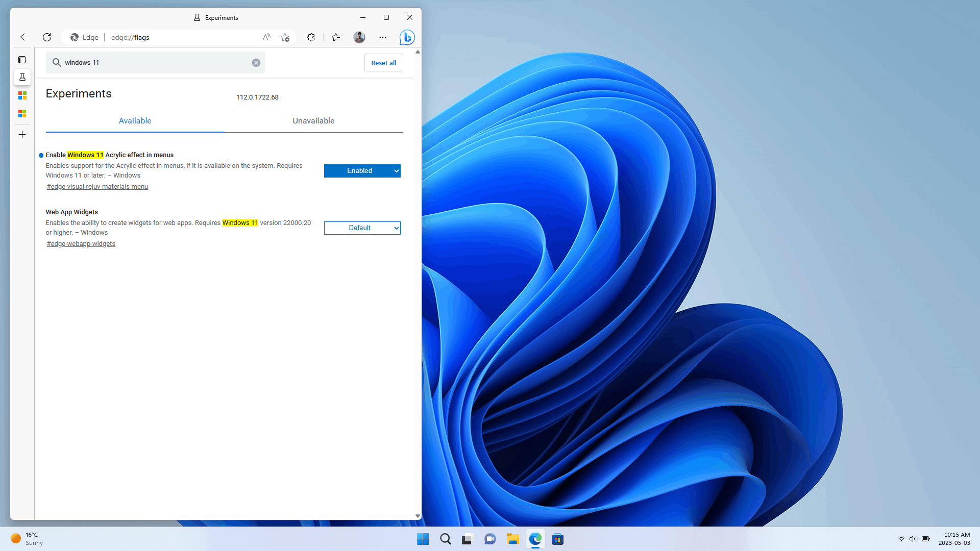Go back using the back arrow
Viewport: 980px width, 551px height.
pos(24,37)
